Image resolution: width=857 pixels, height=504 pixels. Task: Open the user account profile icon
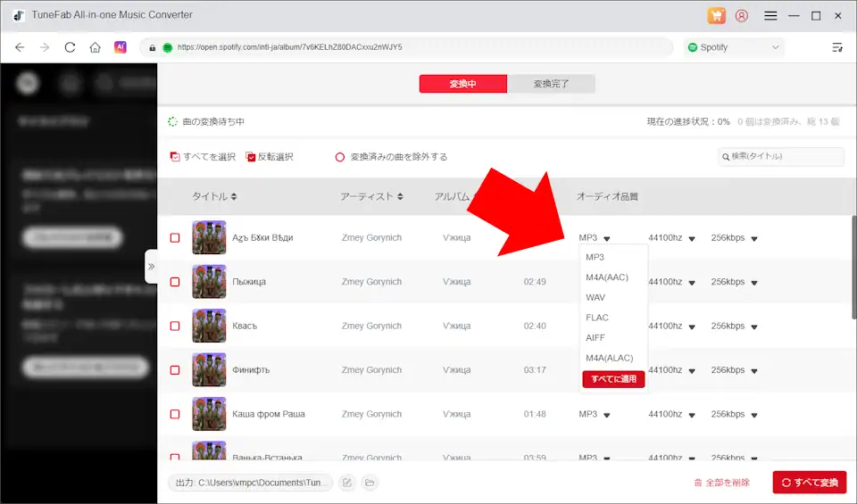pos(742,15)
